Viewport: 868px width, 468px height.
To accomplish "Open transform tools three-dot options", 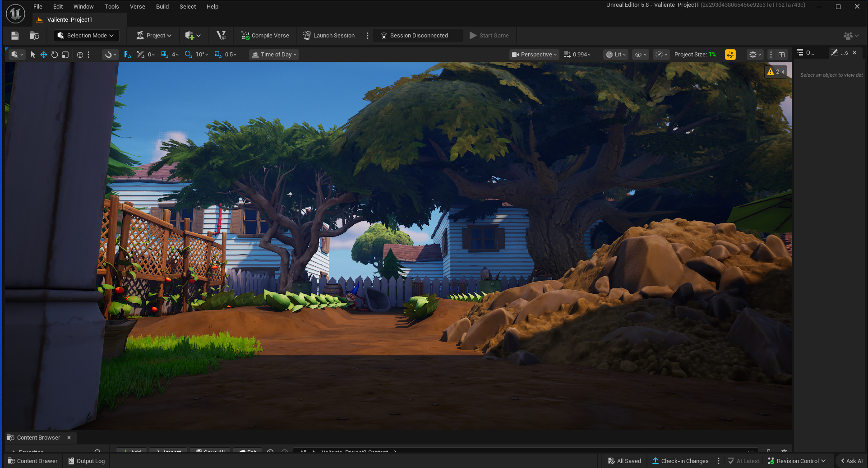I will coord(88,55).
